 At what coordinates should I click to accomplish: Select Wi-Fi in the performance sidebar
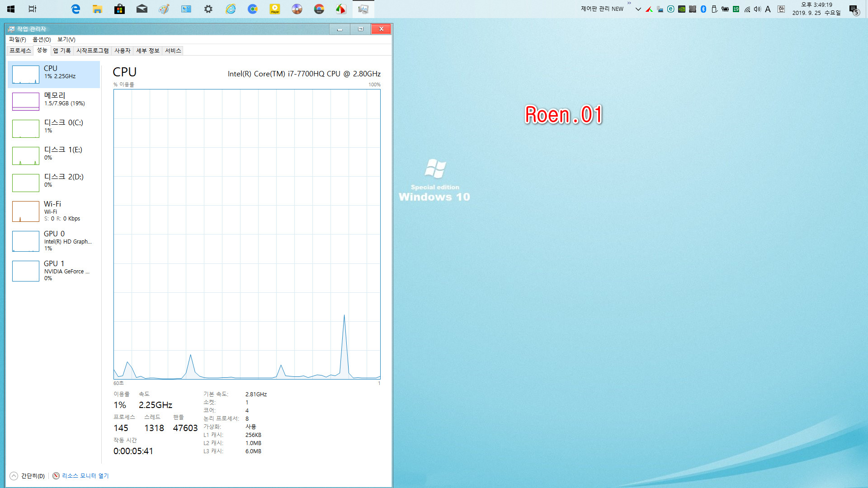pyautogui.click(x=54, y=211)
